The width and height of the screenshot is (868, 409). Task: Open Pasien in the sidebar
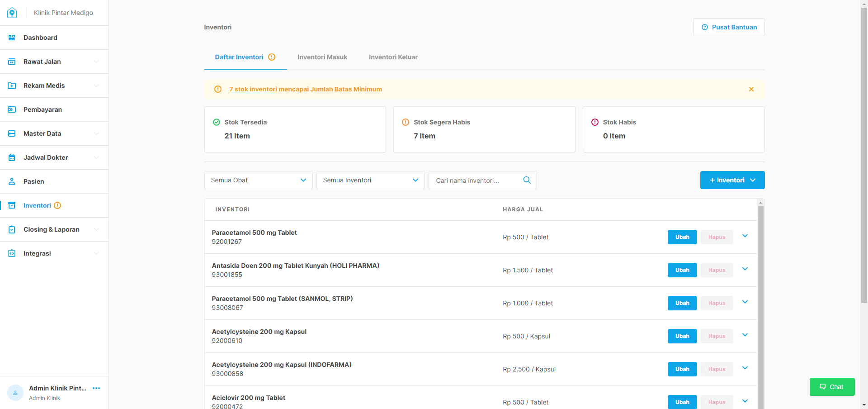pyautogui.click(x=54, y=181)
